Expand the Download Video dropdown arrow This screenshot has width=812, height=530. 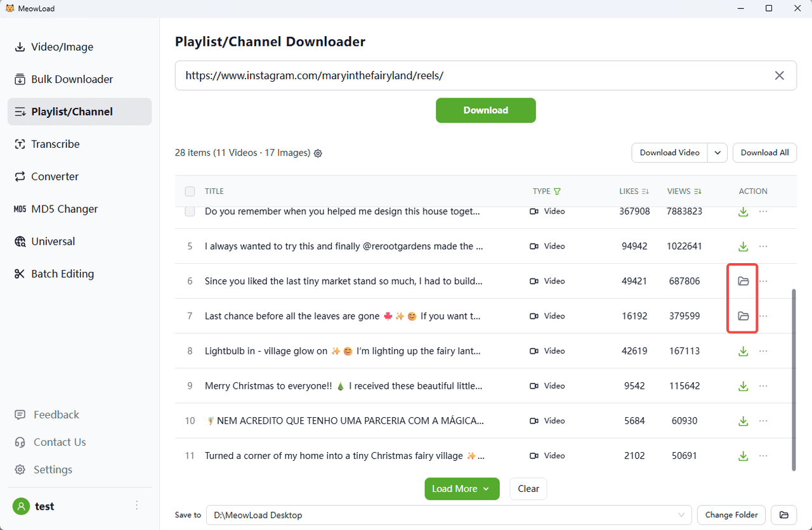tap(717, 153)
